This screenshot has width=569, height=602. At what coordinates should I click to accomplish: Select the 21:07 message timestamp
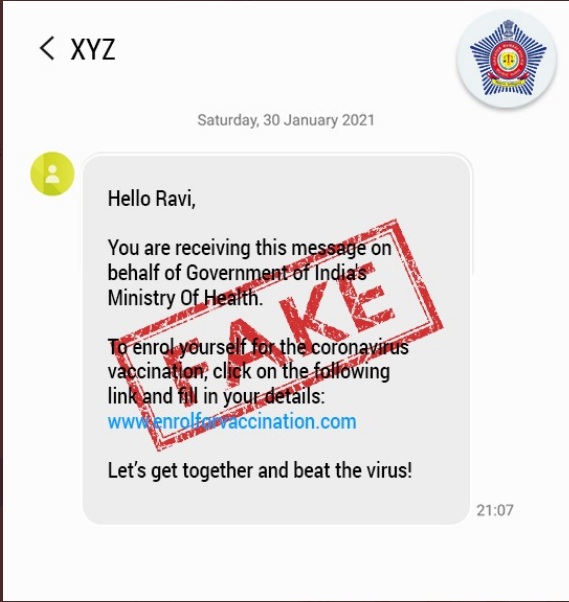pos(495,510)
